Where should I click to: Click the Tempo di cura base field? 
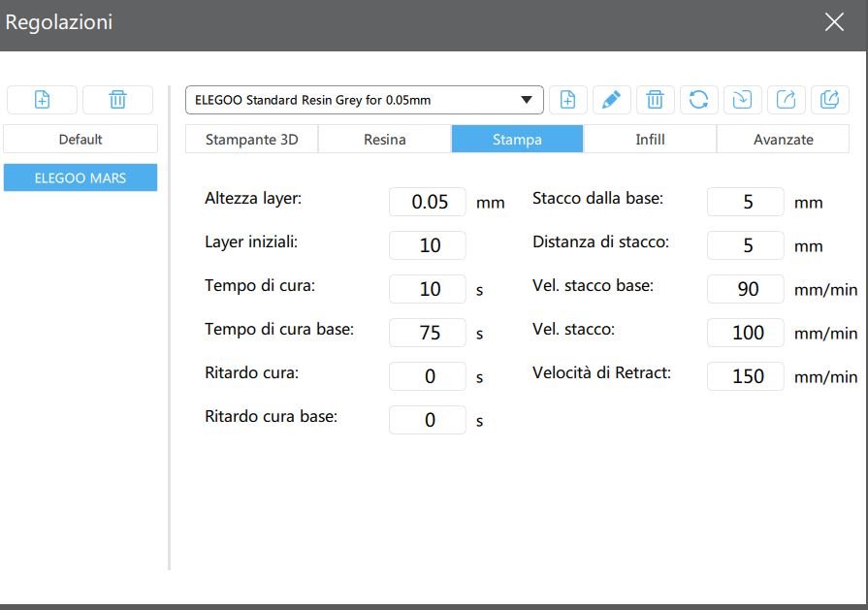[x=428, y=333]
